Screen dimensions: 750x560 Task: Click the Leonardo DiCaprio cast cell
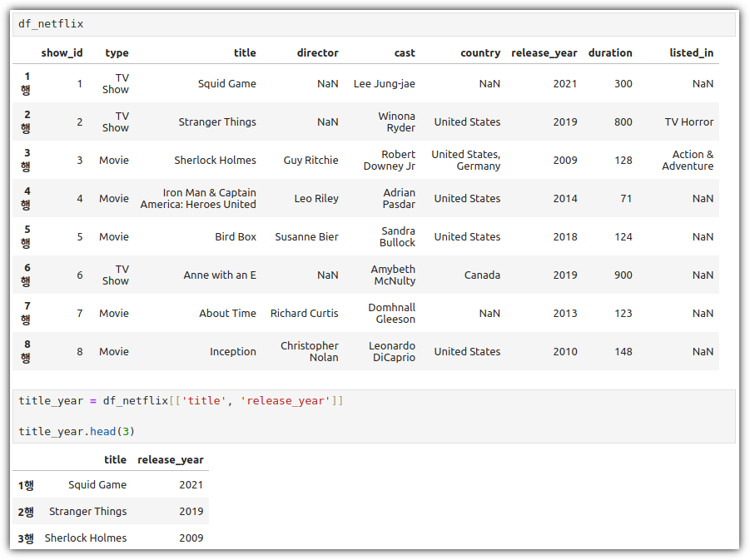pos(392,351)
